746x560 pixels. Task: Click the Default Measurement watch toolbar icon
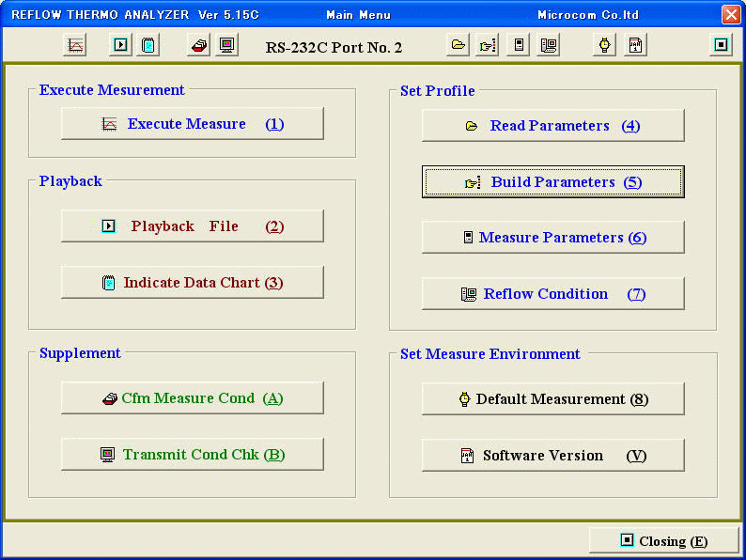click(x=605, y=46)
